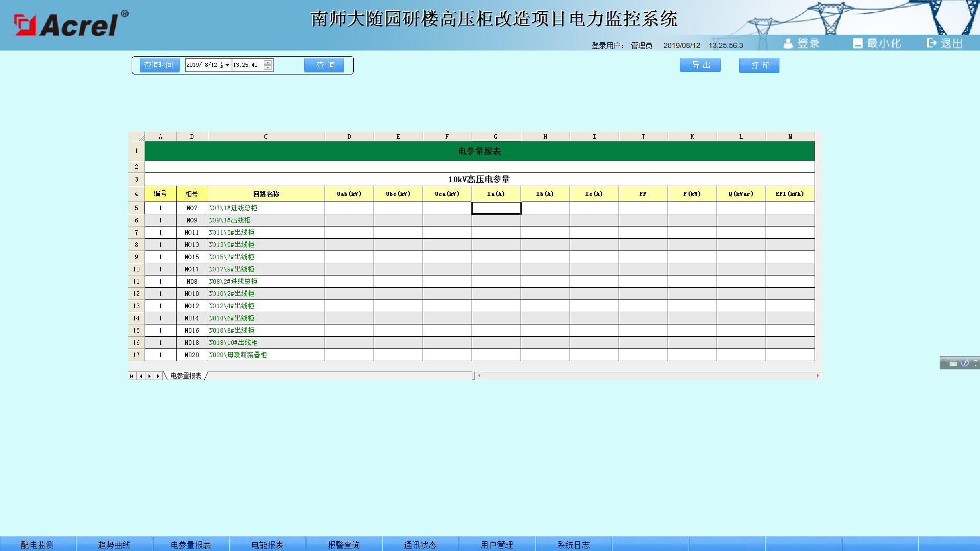Click the 导出 export button
980x551 pixels.
tap(700, 65)
